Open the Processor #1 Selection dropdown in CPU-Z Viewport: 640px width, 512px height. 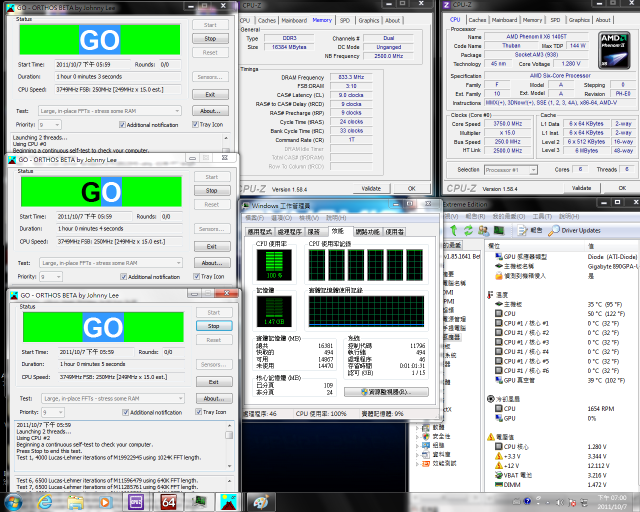[511, 170]
